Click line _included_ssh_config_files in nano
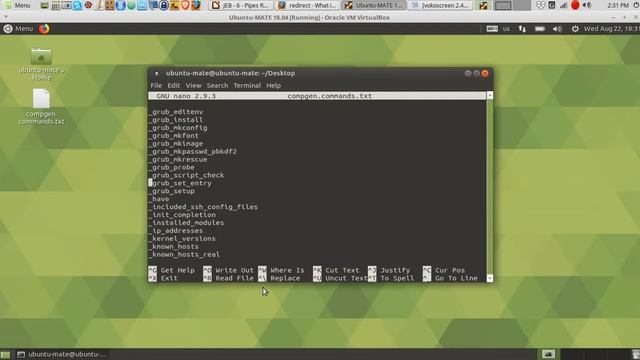The height and width of the screenshot is (360, 640). [203, 207]
